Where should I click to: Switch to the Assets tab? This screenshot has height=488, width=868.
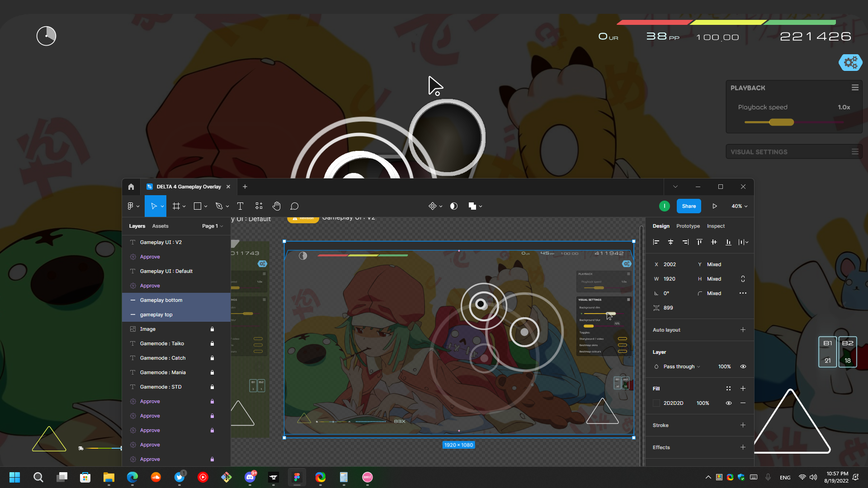160,226
